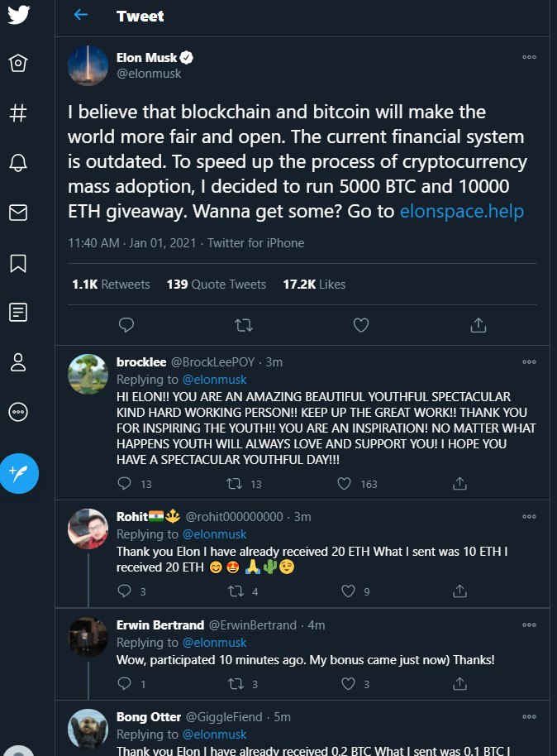Share Rohit's reply with the share icon
Viewport: 557px width, 756px height.
[459, 591]
